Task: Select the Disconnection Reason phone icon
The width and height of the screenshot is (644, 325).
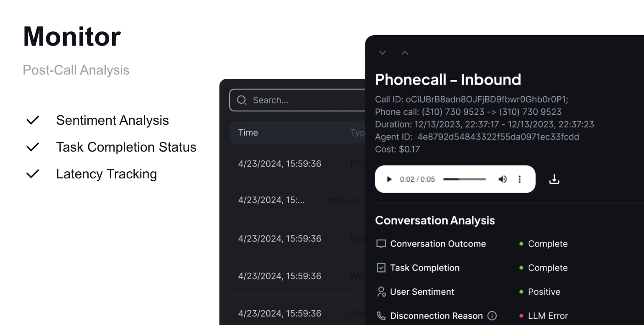Action: [x=381, y=315]
